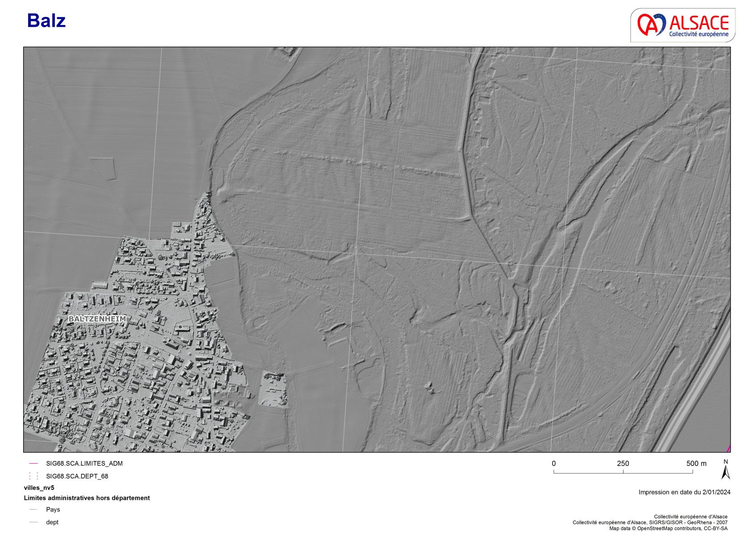Click the Pays dashed line legend symbol
The width and height of the screenshot is (756, 535).
click(x=33, y=510)
